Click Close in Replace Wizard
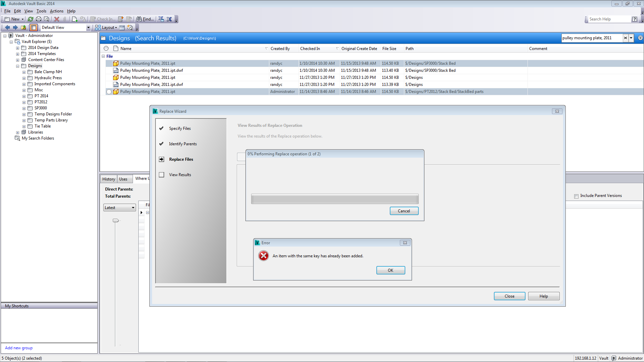This screenshot has width=644, height=362. point(509,296)
